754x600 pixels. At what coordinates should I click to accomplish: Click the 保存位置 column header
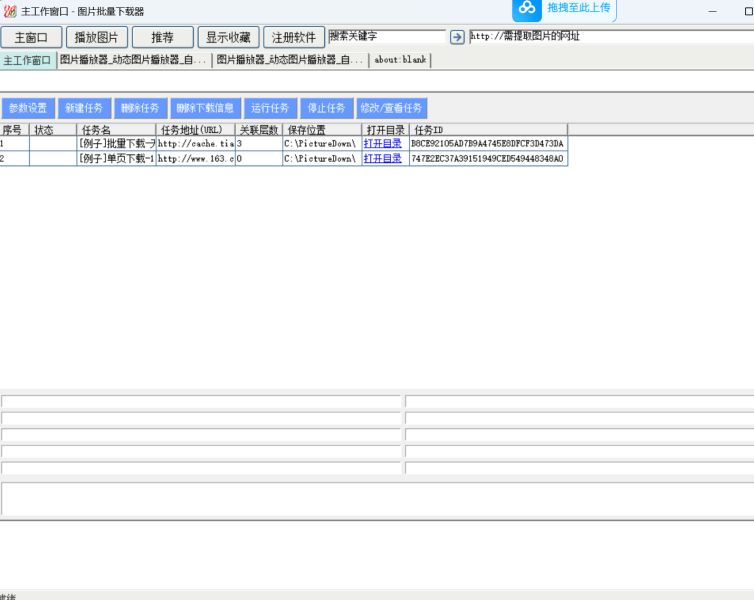click(x=322, y=130)
